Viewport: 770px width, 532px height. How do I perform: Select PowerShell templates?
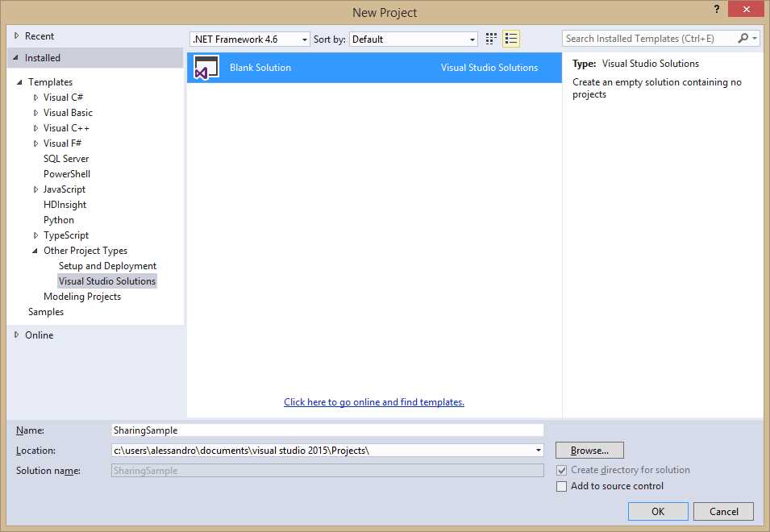click(x=67, y=174)
